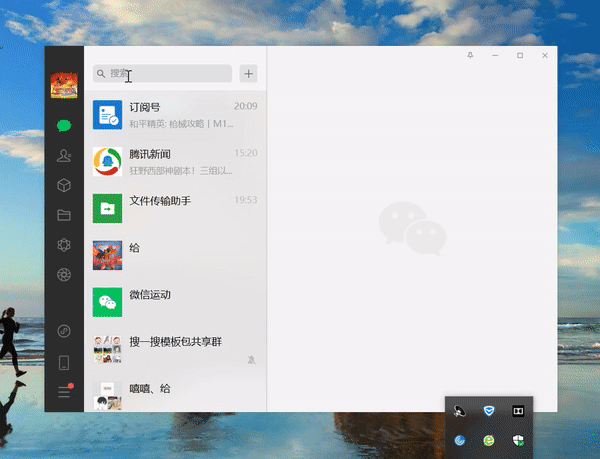Maximize the WeChat window

tap(520, 55)
